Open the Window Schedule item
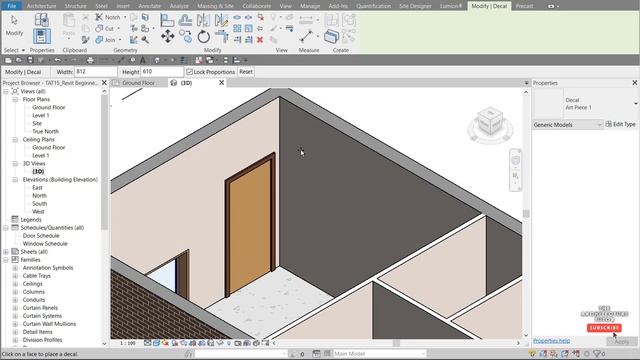The height and width of the screenshot is (360, 640). tap(45, 244)
